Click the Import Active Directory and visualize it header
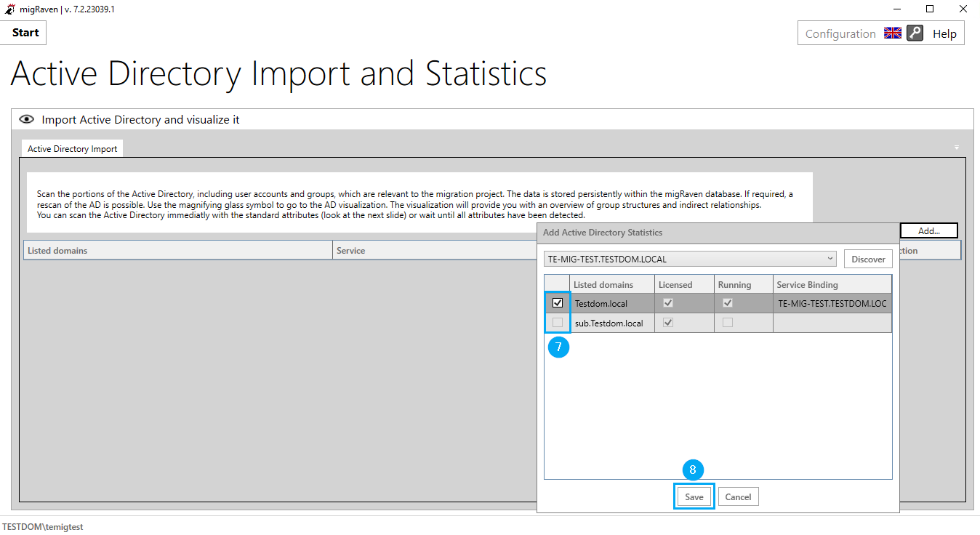The width and height of the screenshot is (980, 535). [x=140, y=119]
